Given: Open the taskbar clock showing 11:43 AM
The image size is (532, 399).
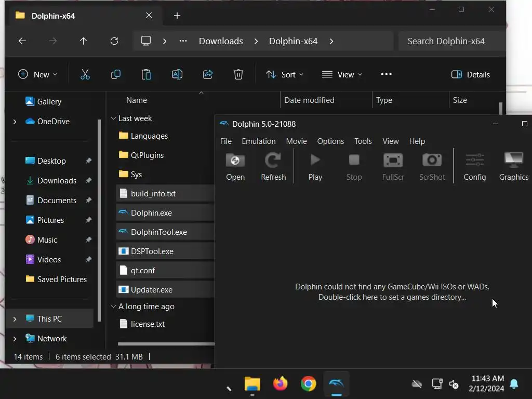Looking at the screenshot, I should click(x=486, y=383).
